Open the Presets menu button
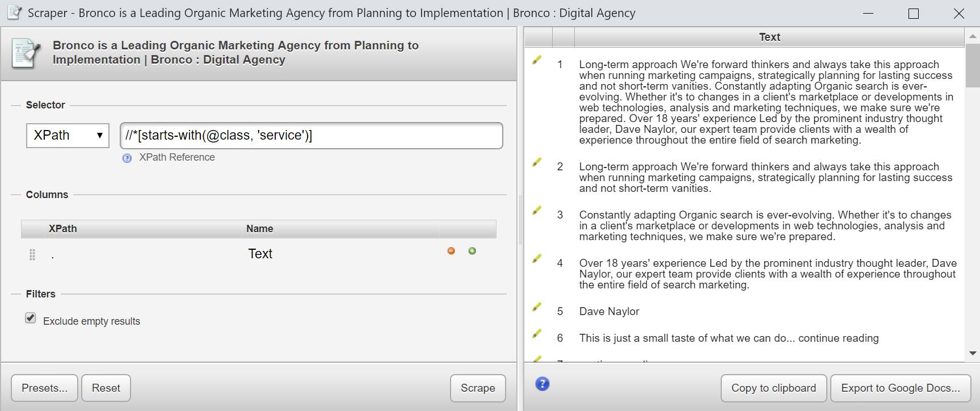The width and height of the screenshot is (980, 411). click(44, 388)
